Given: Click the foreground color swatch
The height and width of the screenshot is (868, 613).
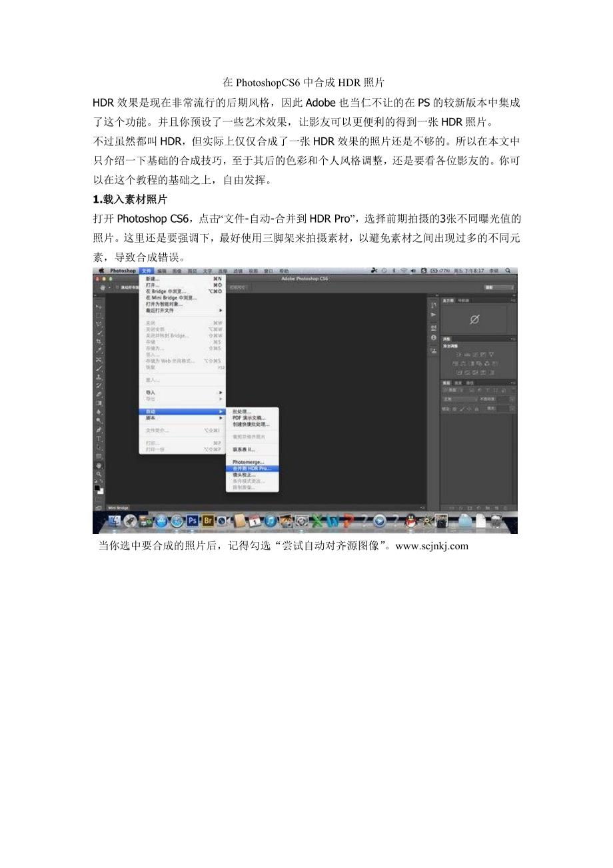Looking at the screenshot, I should click(x=97, y=488).
